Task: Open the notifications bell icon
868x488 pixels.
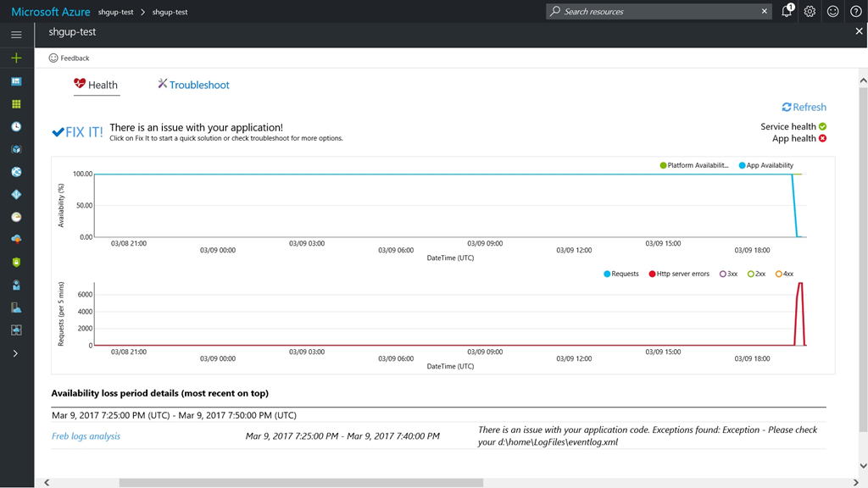Action: pyautogui.click(x=787, y=11)
